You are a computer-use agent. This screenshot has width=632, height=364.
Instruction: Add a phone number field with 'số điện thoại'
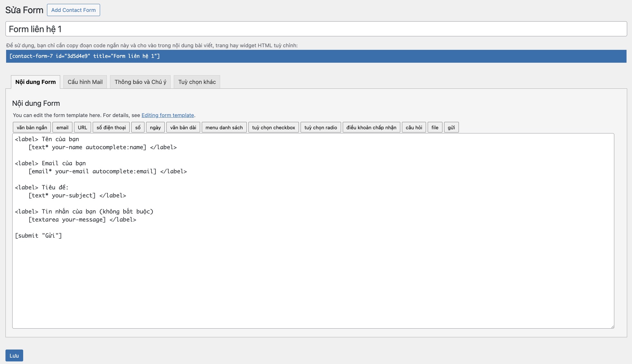coord(111,127)
